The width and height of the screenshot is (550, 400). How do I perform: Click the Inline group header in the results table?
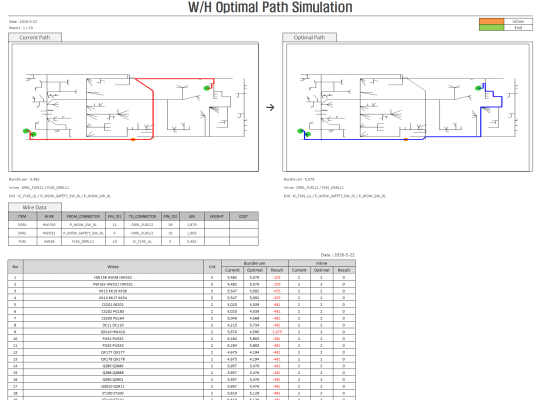pos(322,263)
